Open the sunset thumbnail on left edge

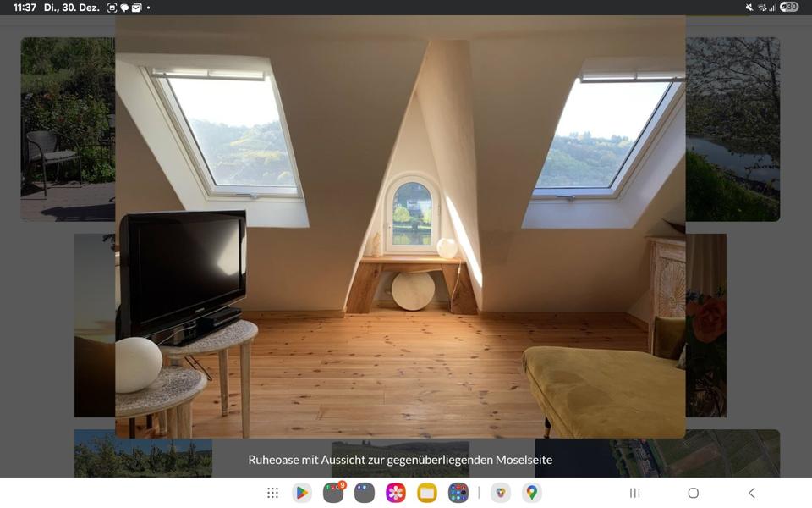point(95,325)
